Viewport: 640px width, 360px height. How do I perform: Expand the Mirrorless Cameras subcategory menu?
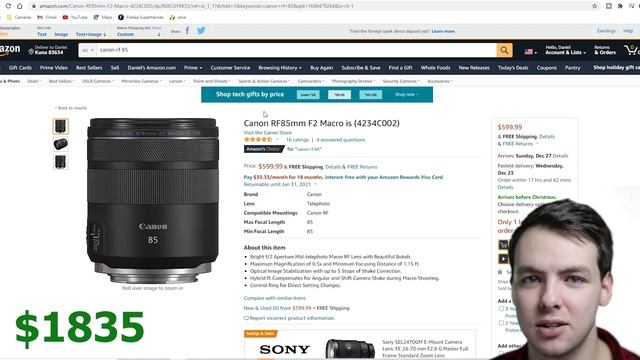[x=141, y=81]
